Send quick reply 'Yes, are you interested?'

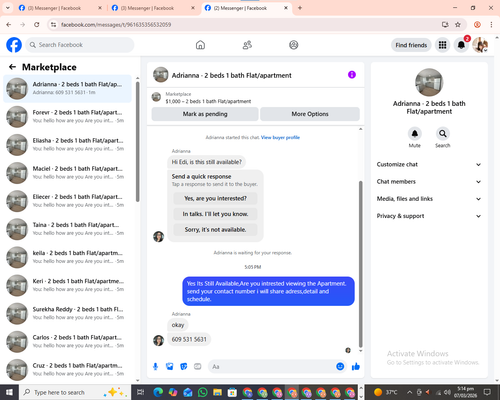pos(215,198)
